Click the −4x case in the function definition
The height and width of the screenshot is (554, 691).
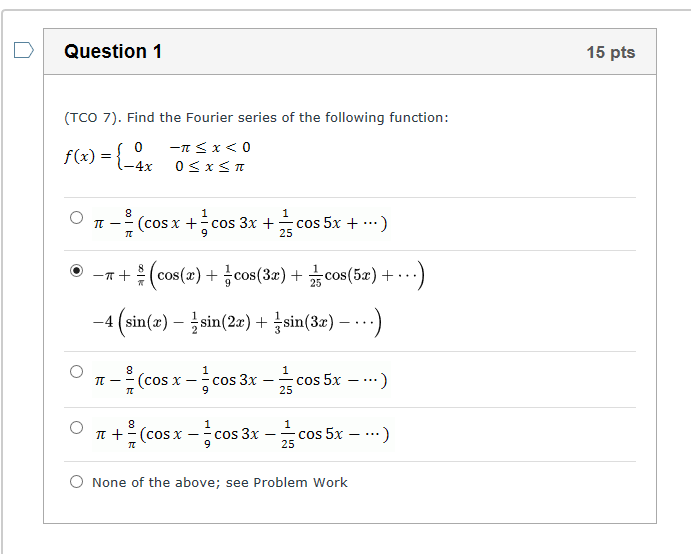138,167
